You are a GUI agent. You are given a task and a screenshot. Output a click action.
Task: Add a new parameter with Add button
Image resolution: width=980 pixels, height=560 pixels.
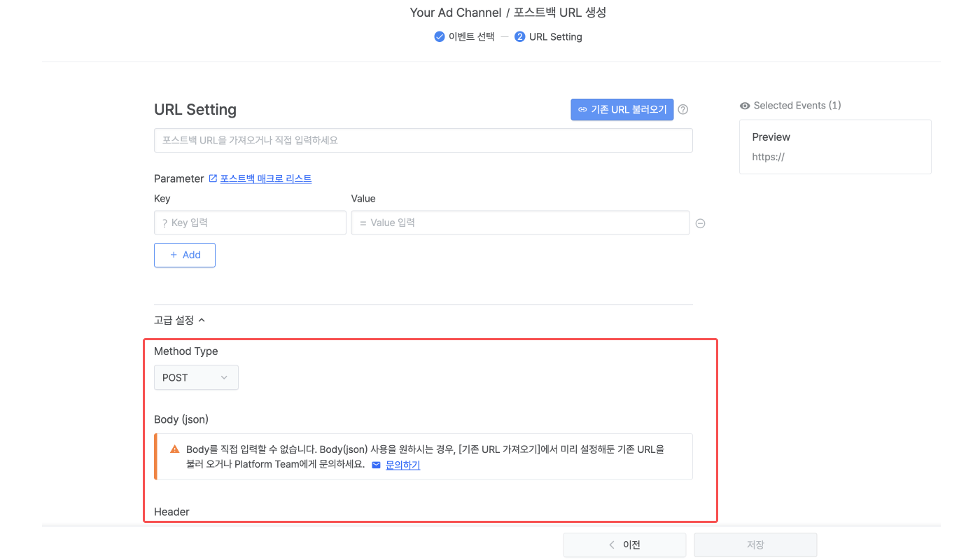(185, 255)
